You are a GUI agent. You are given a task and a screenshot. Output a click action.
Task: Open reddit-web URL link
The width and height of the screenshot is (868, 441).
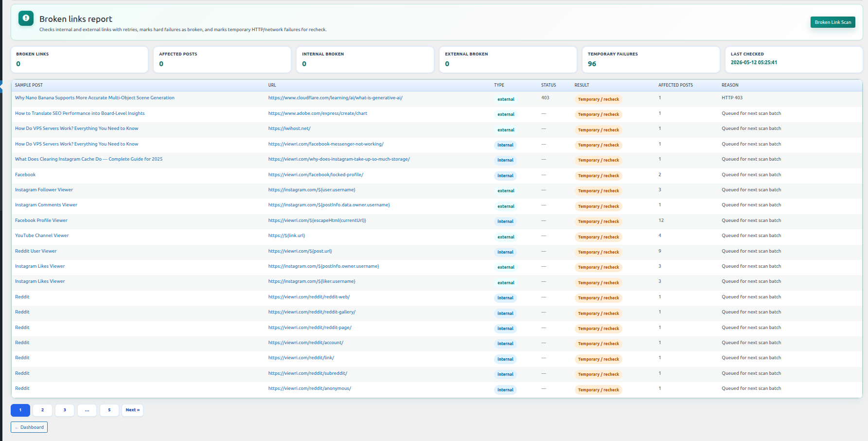[309, 297]
